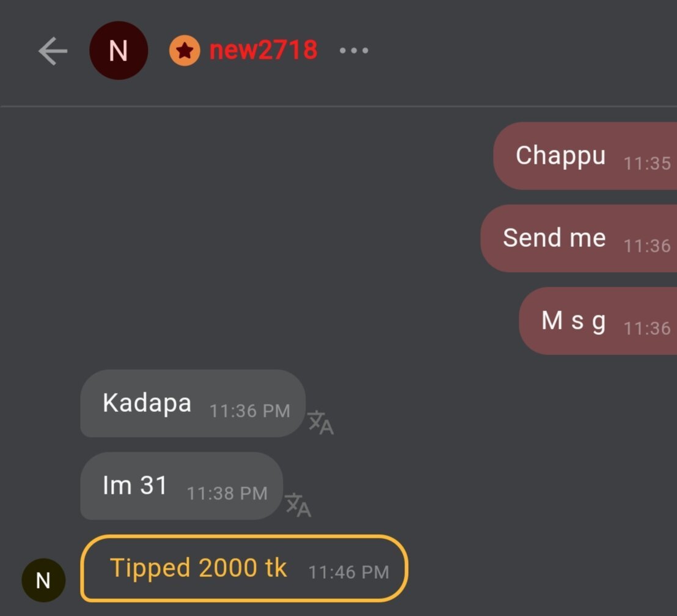Viewport: 677px width, 616px height.
Task: Open the large N profile avatar in header
Action: pos(118,51)
